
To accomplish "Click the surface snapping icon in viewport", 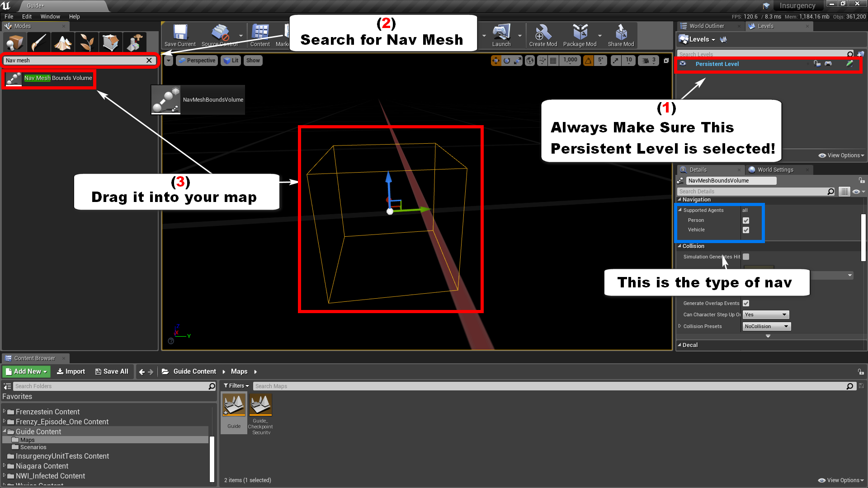I will 542,61.
